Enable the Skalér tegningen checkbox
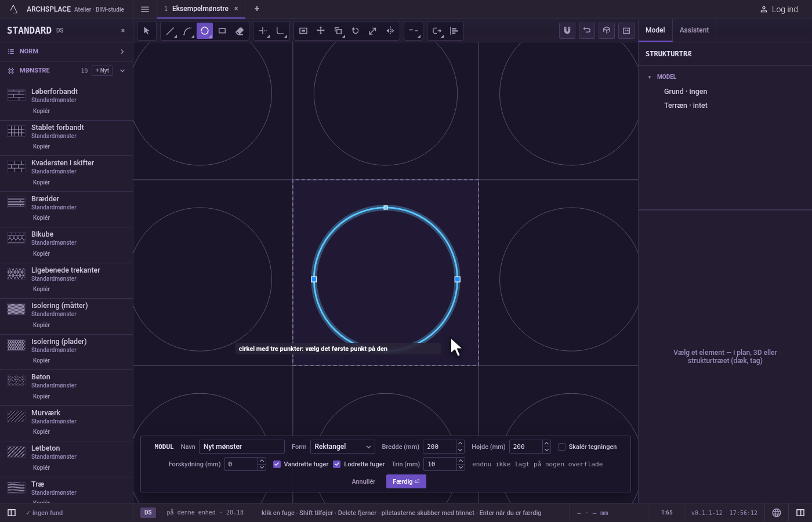 pos(561,447)
